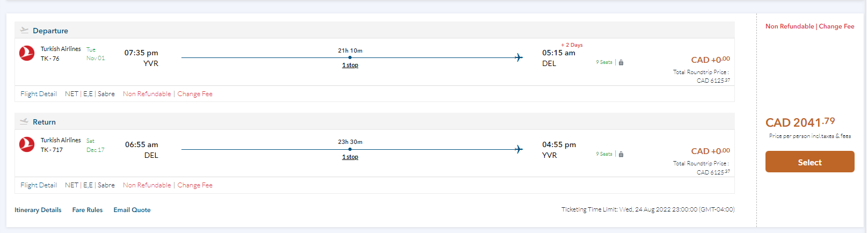868x233 pixels.
Task: Click the Return section plane icon
Action: point(24,121)
